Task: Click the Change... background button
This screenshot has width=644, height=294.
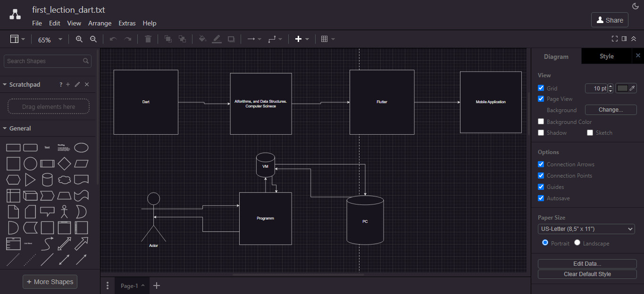Action: coord(611,110)
